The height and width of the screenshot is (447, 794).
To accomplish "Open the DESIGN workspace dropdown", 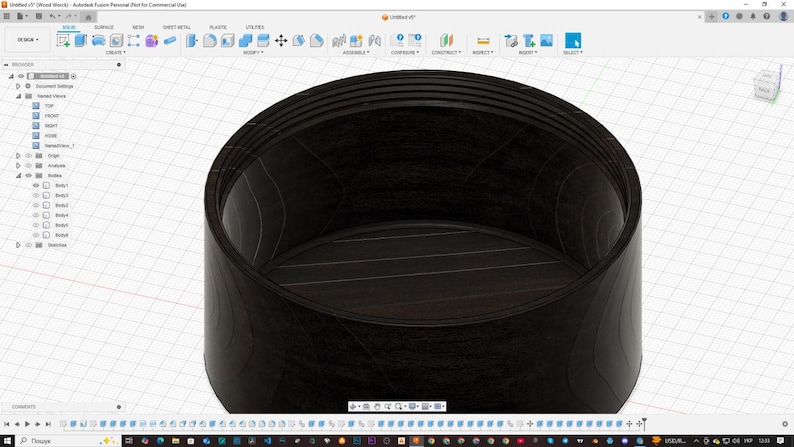I will point(28,39).
